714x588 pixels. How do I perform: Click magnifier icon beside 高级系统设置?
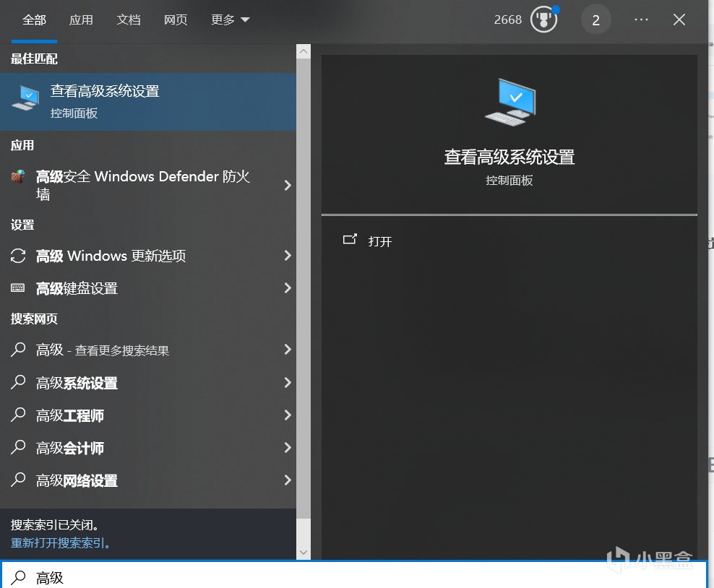click(x=18, y=382)
